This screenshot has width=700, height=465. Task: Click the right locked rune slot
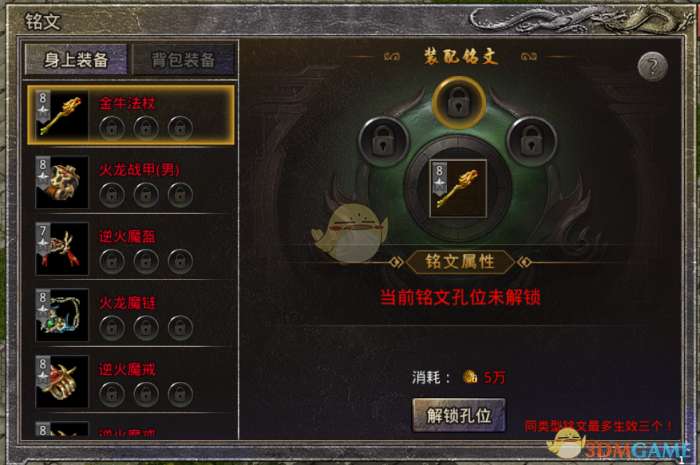pyautogui.click(x=531, y=141)
